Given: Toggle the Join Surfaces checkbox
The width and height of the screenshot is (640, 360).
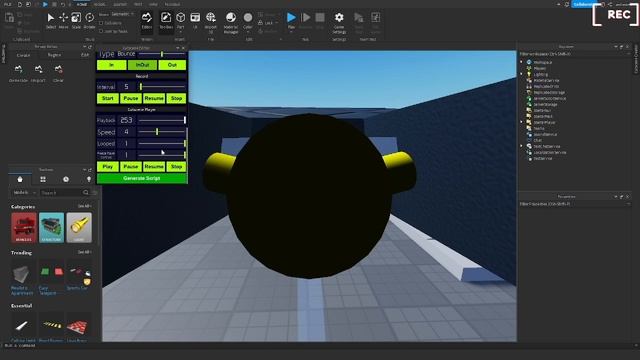Looking at the screenshot, I should pyautogui.click(x=101, y=31).
